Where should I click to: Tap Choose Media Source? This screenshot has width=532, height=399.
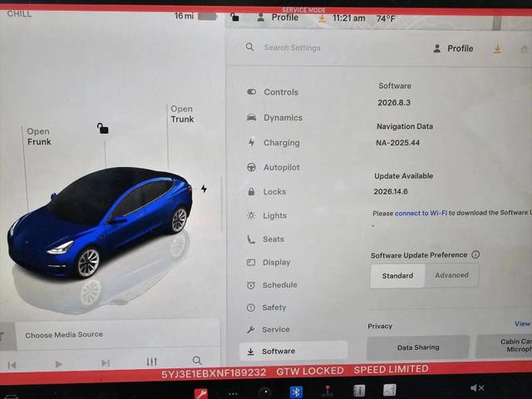coord(64,334)
